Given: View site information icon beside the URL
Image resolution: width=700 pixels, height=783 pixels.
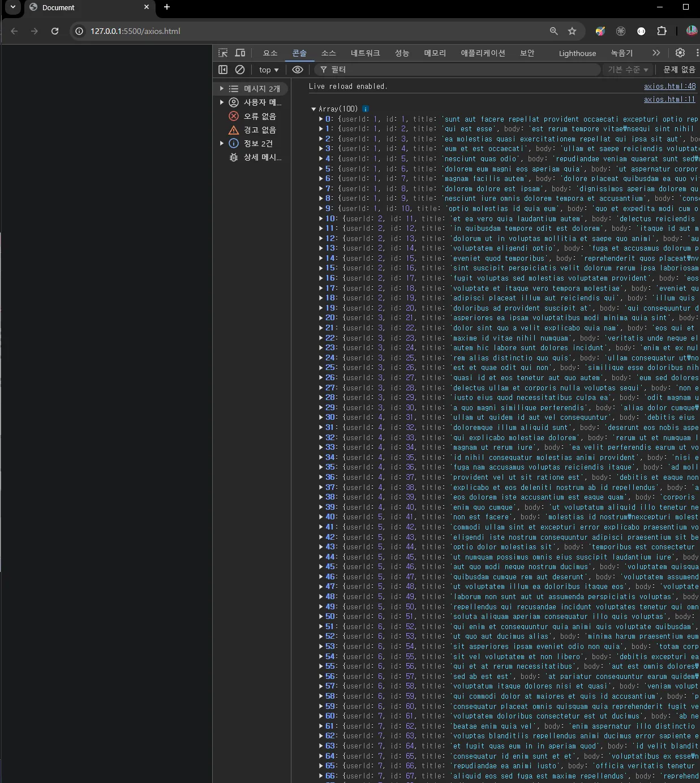Looking at the screenshot, I should [80, 31].
